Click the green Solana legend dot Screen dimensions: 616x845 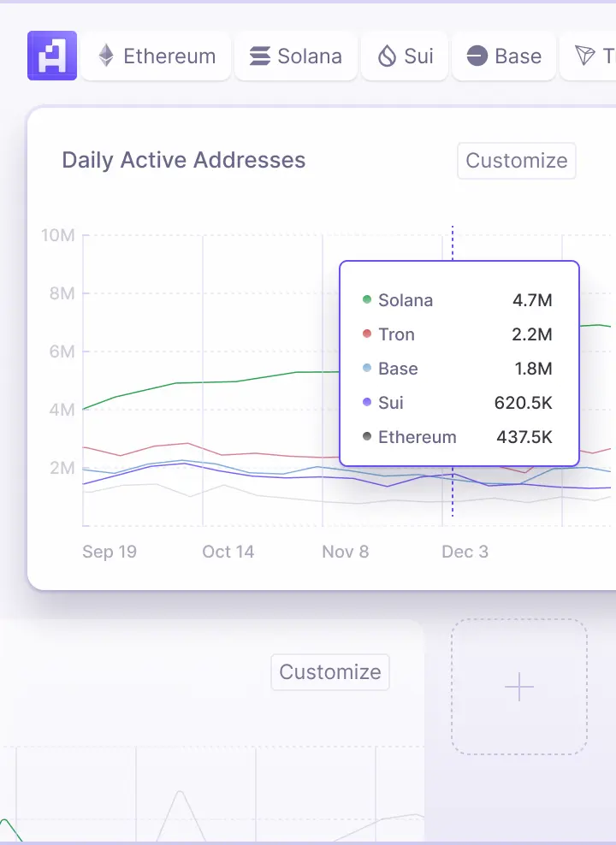pyautogui.click(x=367, y=299)
